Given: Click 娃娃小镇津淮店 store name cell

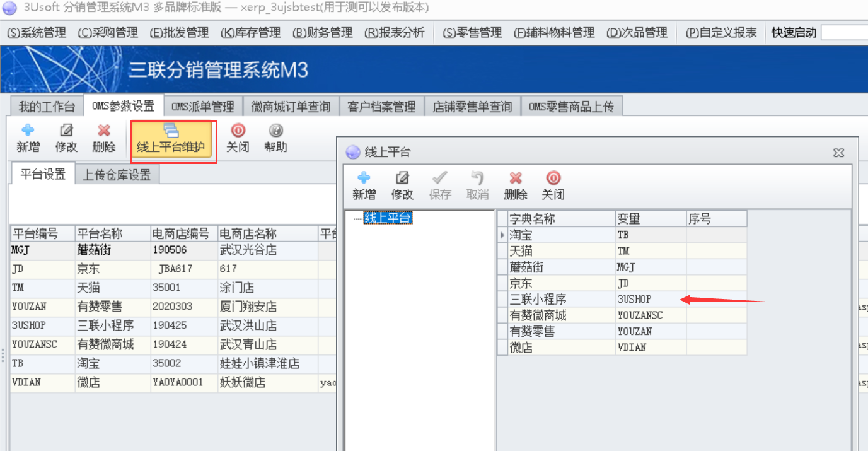Looking at the screenshot, I should pyautogui.click(x=268, y=364).
